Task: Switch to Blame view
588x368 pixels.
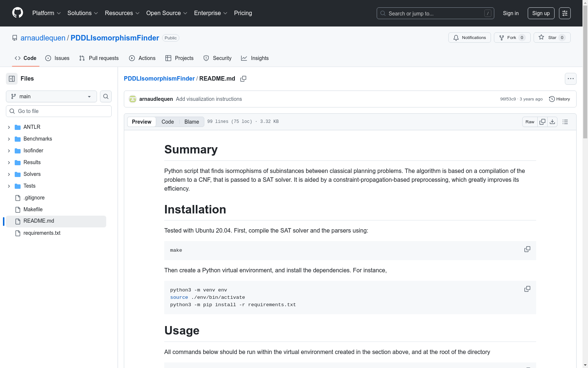Action: click(191, 122)
